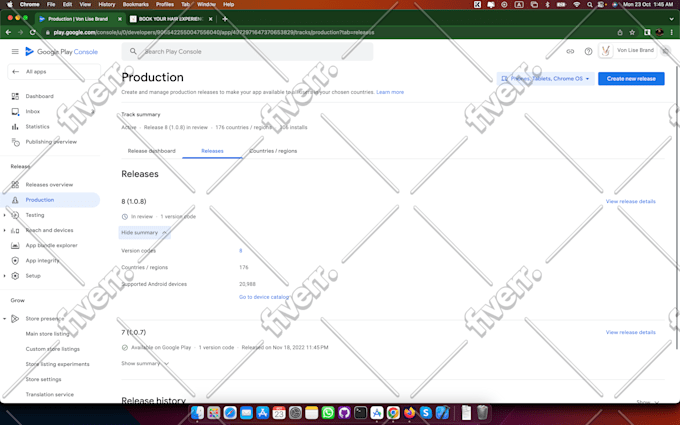Viewport: 680px width, 425px height.
Task: Select the Releases tab
Action: [212, 151]
